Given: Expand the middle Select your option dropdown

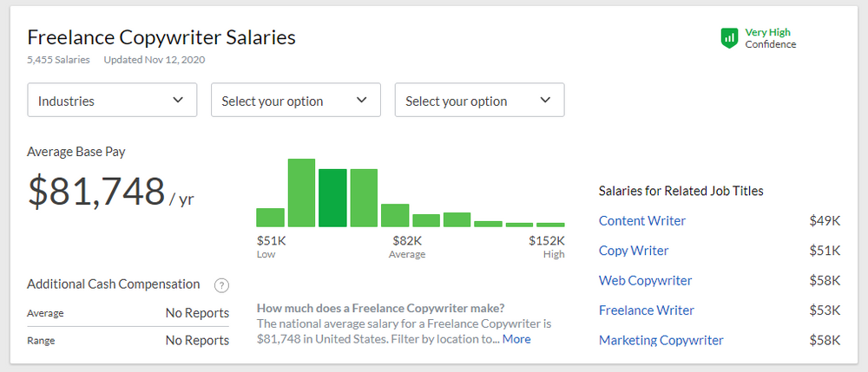Looking at the screenshot, I should click(x=296, y=101).
